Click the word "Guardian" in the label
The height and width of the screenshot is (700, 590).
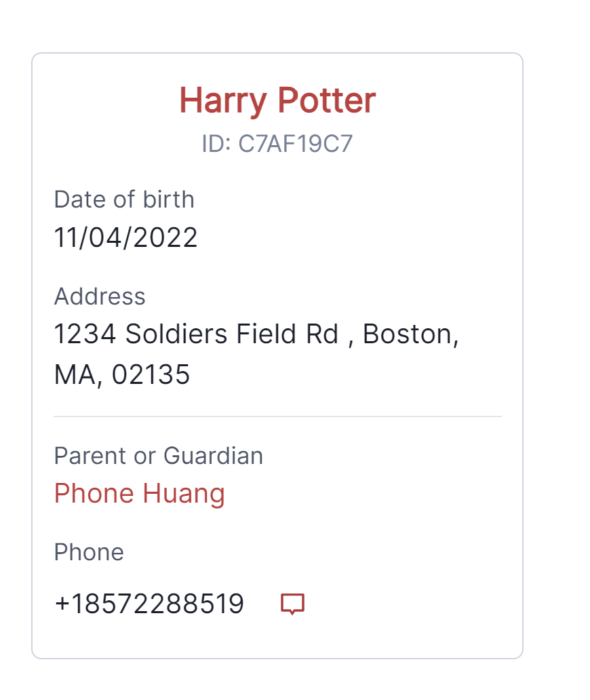[x=213, y=456]
